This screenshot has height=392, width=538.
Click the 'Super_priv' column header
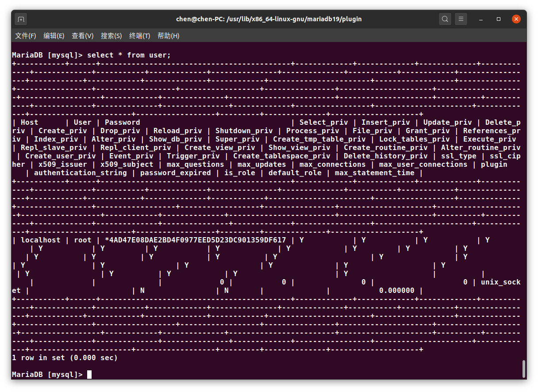[238, 139]
